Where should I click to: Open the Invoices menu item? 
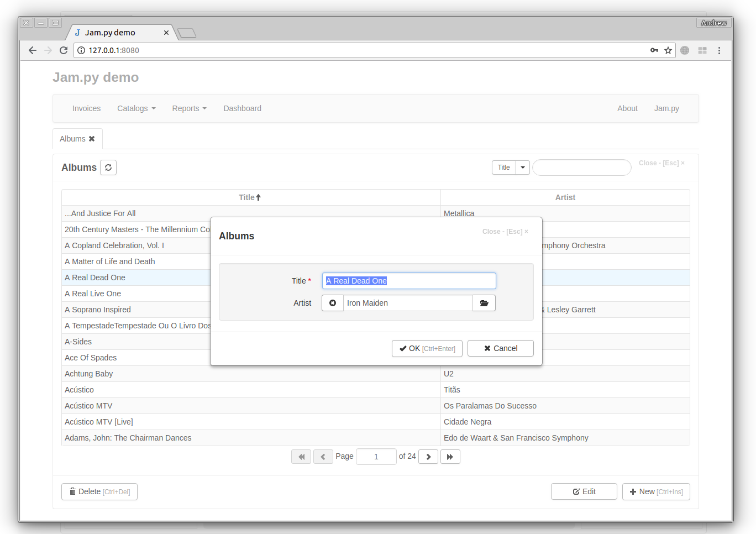(x=86, y=108)
